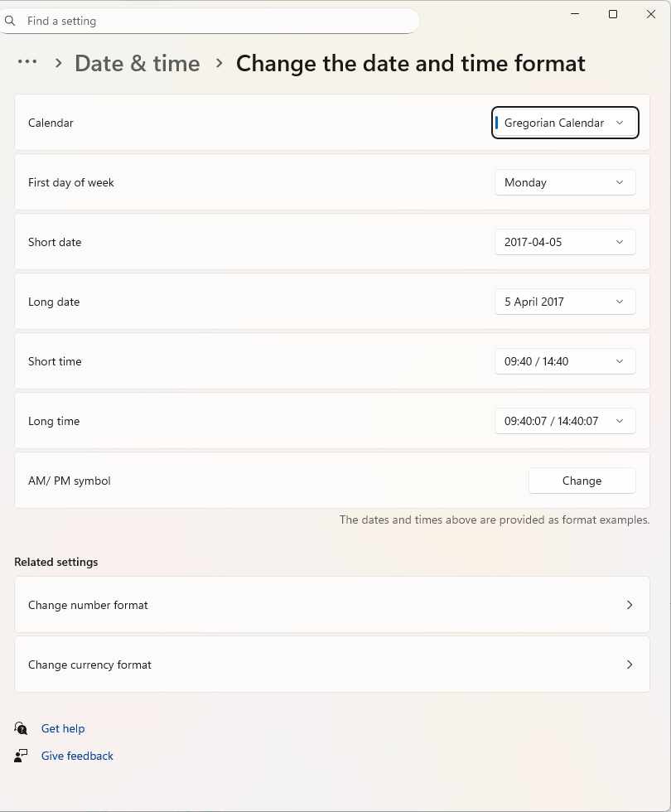Open the Calendar dropdown

pyautogui.click(x=565, y=123)
